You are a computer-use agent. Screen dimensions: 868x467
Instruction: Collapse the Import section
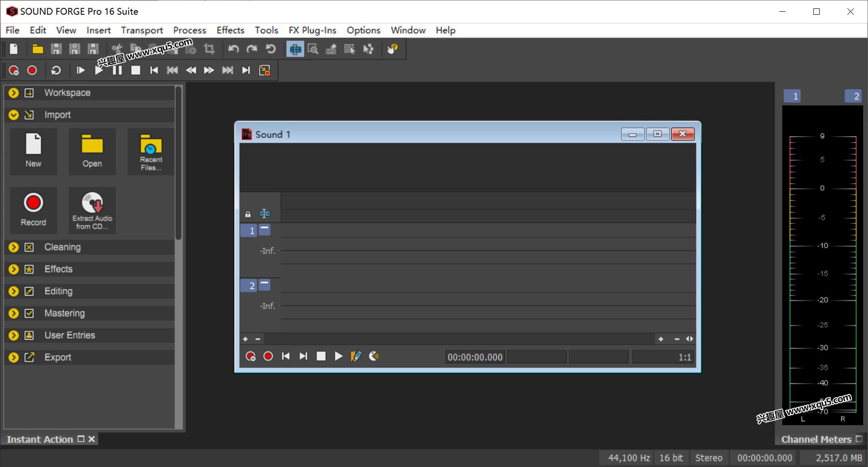(x=13, y=115)
